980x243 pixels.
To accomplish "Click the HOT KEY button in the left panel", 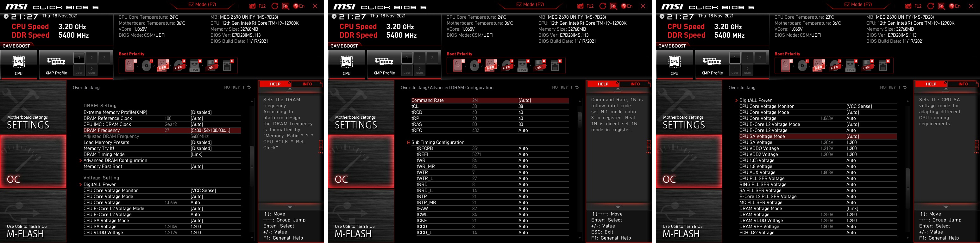I will tap(232, 87).
